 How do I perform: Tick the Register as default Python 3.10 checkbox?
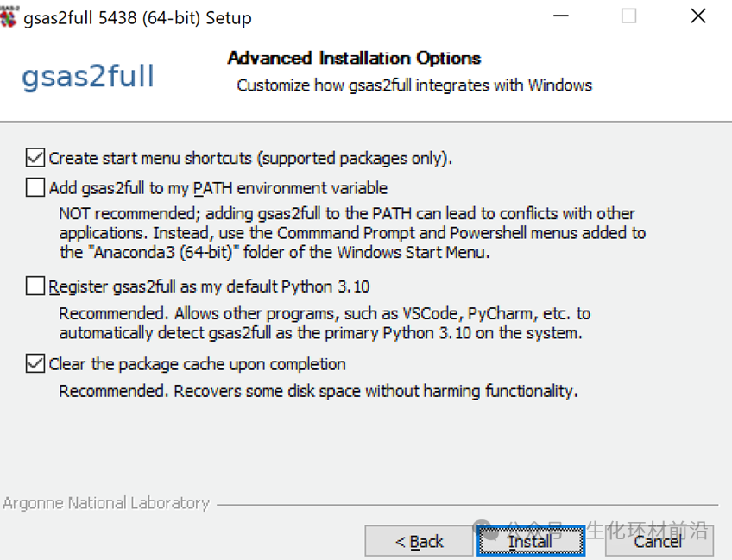point(35,286)
